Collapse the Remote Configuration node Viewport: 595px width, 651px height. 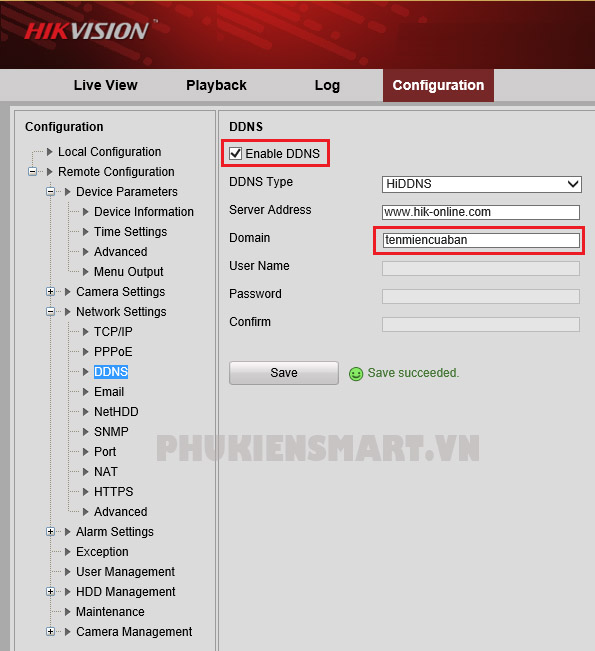32,171
